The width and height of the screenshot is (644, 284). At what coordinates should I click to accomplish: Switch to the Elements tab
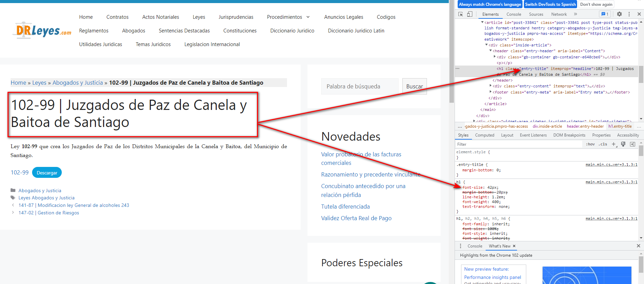(490, 14)
